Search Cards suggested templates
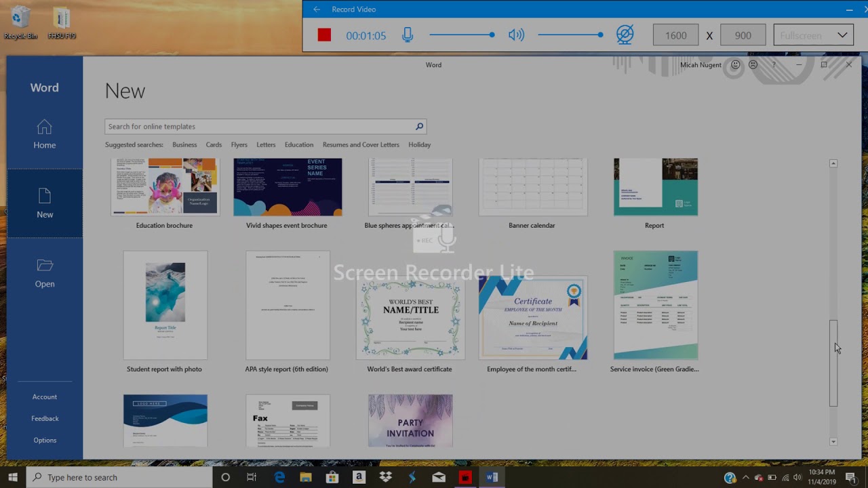868x488 pixels. [x=214, y=145]
